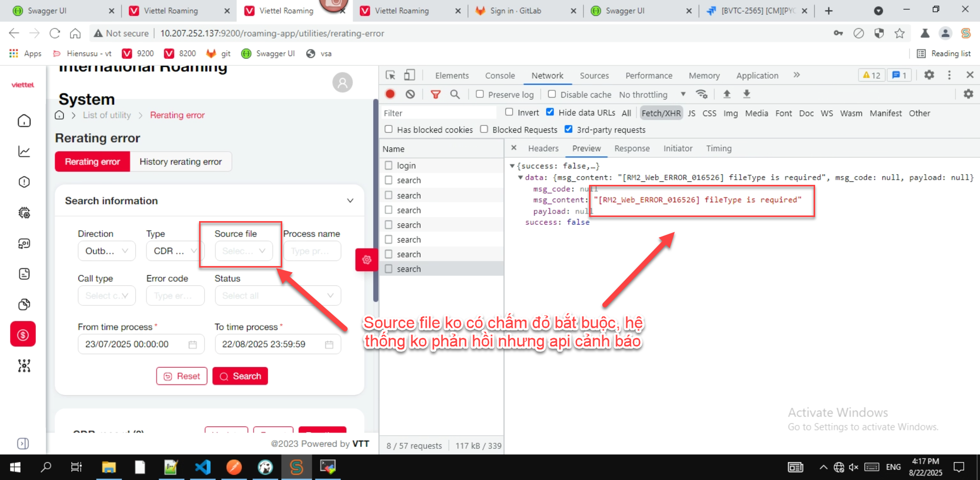
Task: Switch to the Console tab
Action: [500, 76]
